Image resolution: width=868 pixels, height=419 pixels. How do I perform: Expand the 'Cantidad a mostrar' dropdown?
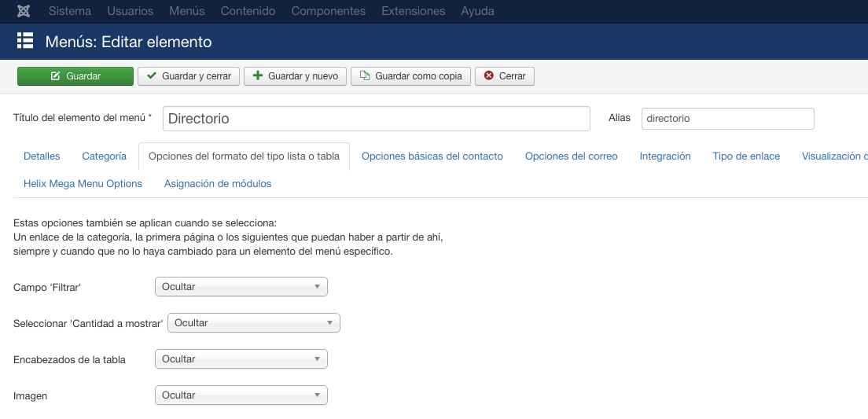point(254,323)
